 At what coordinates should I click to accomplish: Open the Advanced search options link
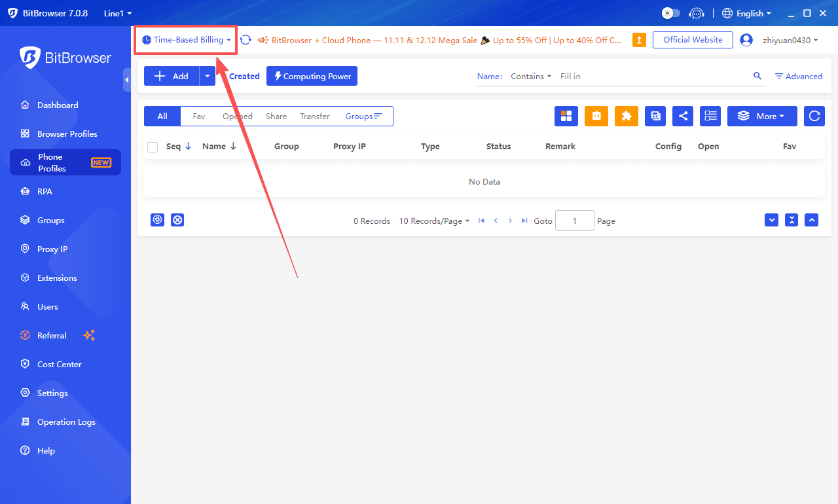click(798, 76)
